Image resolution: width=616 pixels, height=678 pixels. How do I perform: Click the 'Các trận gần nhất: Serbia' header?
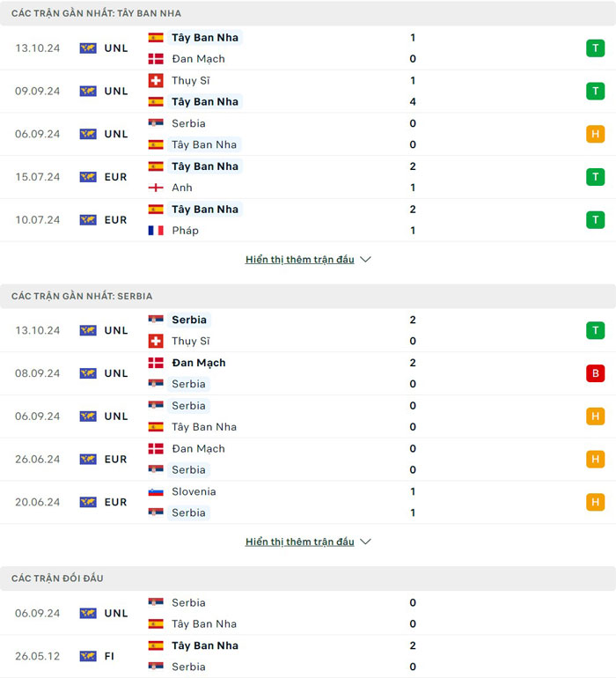click(x=82, y=296)
